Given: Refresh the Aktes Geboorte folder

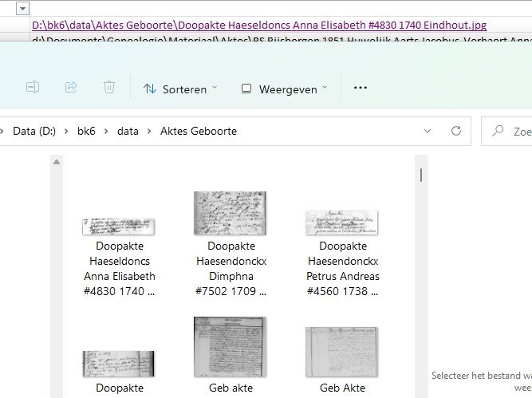Looking at the screenshot, I should tap(456, 131).
